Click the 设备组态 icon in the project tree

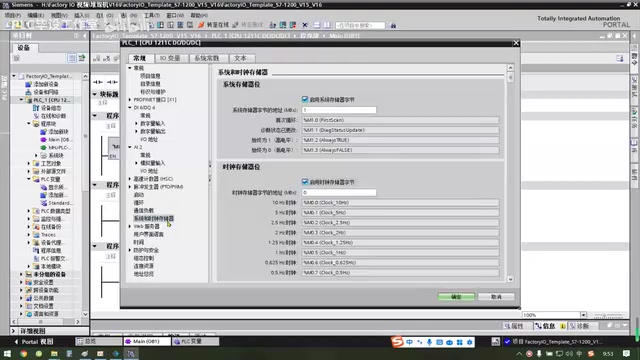pyautogui.click(x=36, y=108)
